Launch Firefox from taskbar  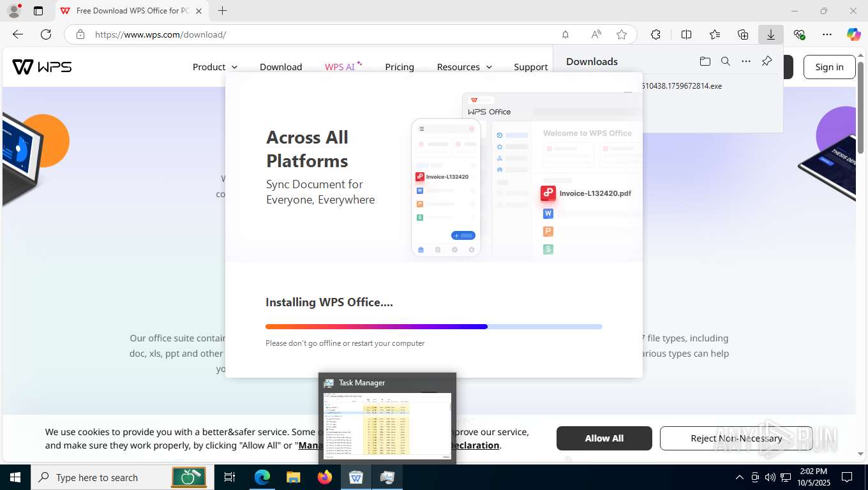(325, 477)
